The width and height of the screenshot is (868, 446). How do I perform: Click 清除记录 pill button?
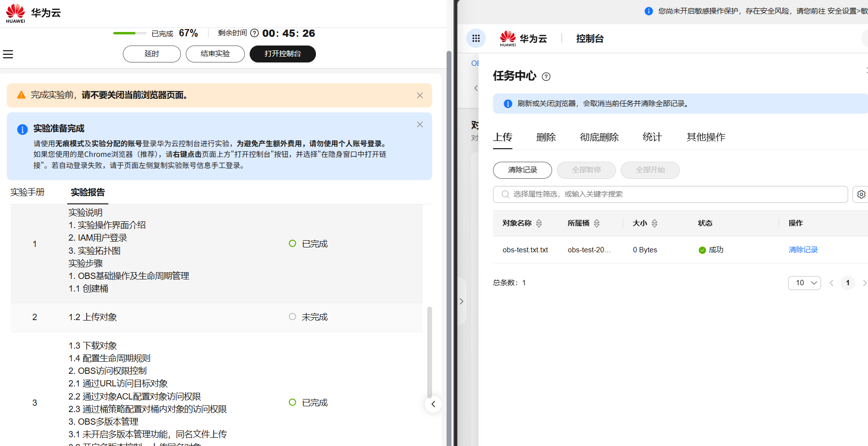pos(523,170)
